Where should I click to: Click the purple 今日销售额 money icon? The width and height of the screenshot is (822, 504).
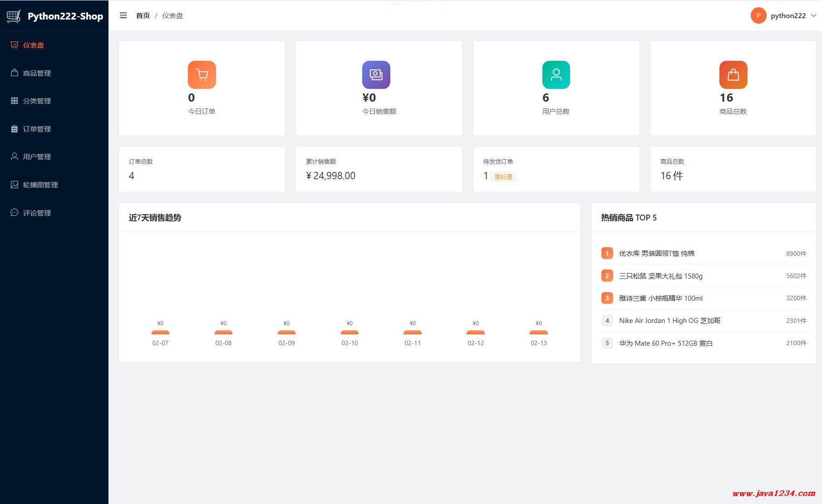(x=376, y=75)
